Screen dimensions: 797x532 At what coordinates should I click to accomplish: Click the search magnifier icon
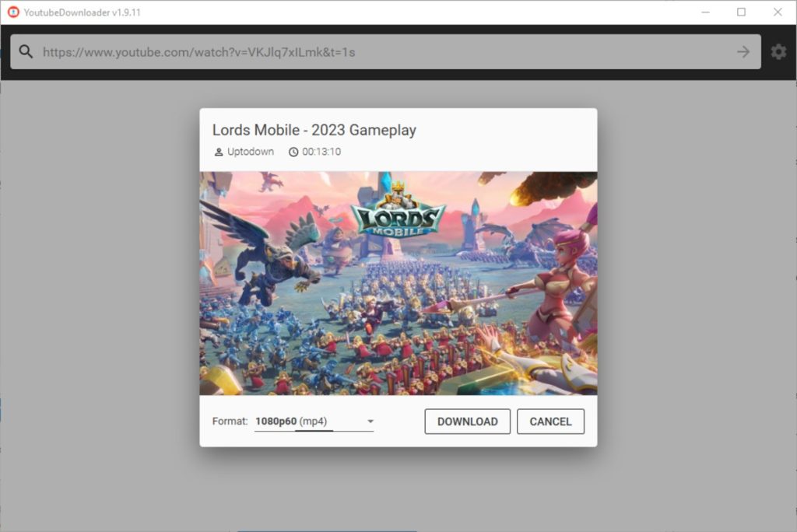coord(26,52)
